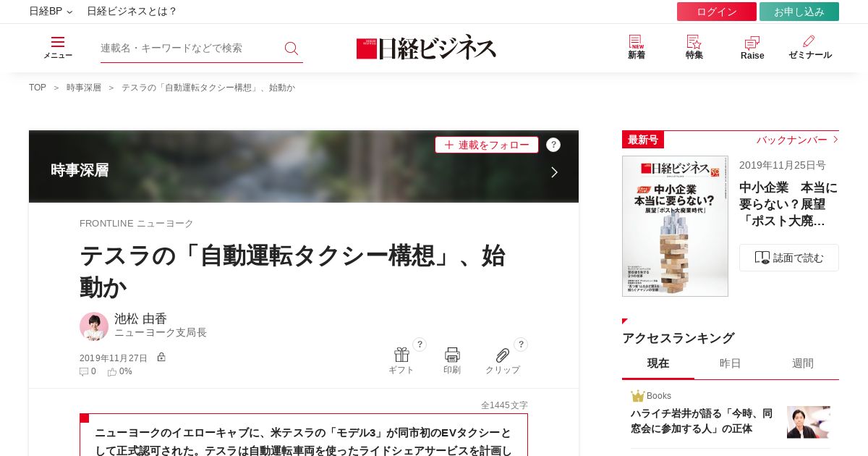Go to TOP breadcrumb link
This screenshot has width=868, height=456.
[x=38, y=88]
